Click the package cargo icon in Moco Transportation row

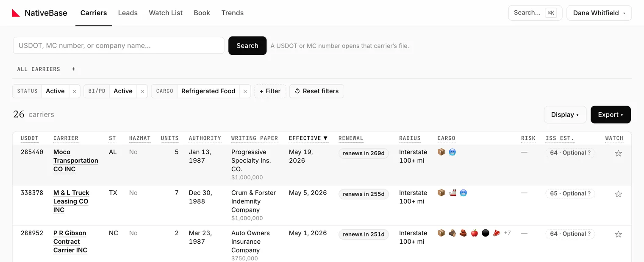coord(441,152)
